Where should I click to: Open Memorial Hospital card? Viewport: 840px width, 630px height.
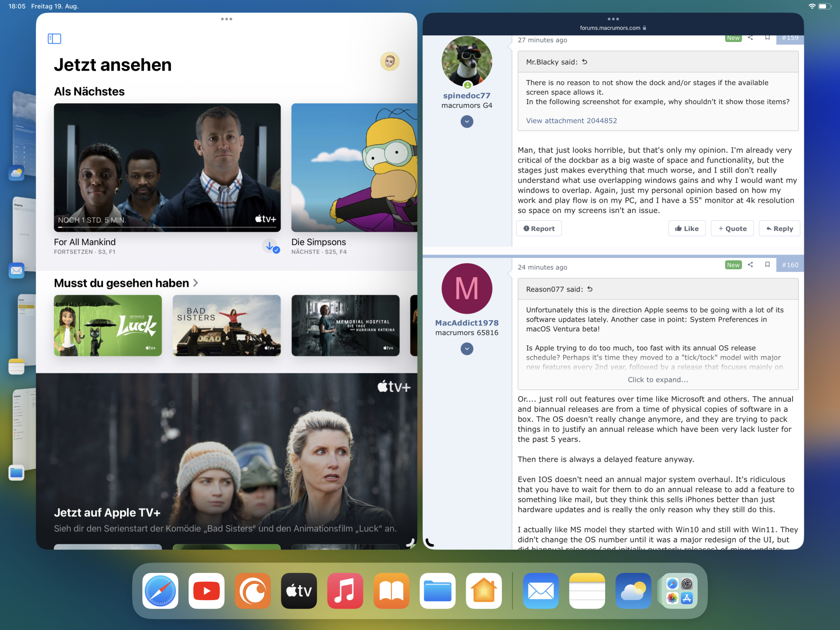pos(346,325)
